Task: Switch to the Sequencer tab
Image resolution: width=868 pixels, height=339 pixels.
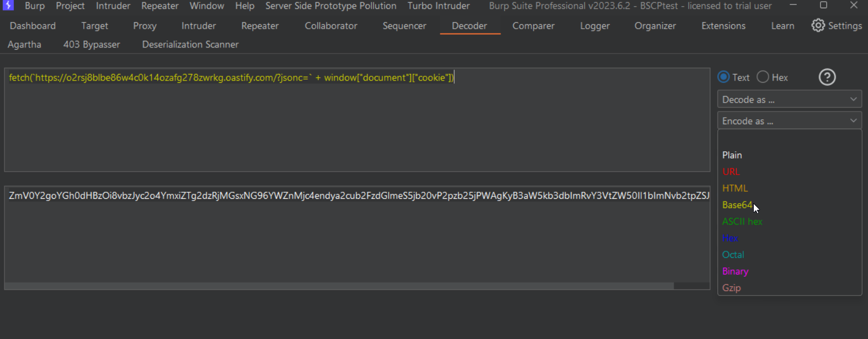Action: pyautogui.click(x=404, y=25)
